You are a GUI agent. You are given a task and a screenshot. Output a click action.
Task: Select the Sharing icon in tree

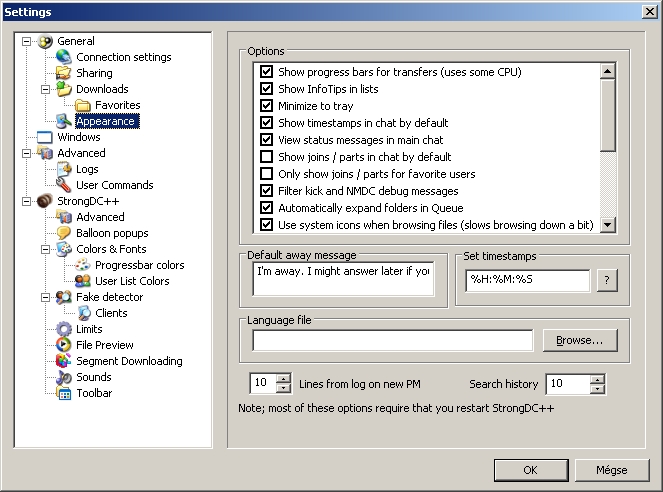click(64, 73)
